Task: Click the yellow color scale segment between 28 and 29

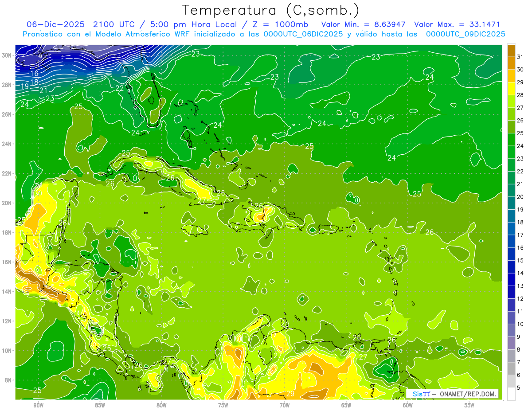Action: 511,89
